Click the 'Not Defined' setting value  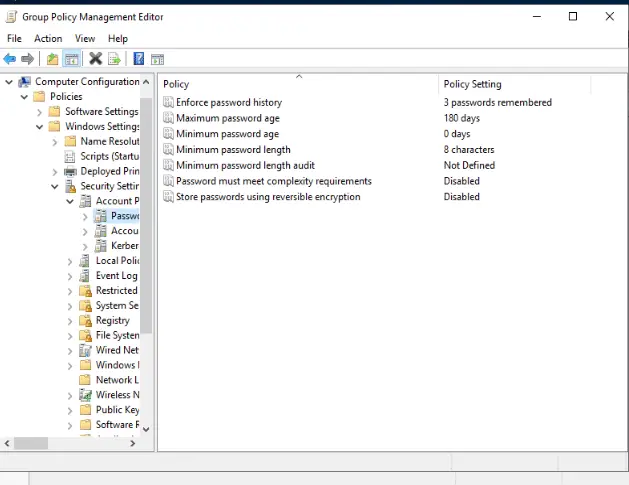(469, 165)
